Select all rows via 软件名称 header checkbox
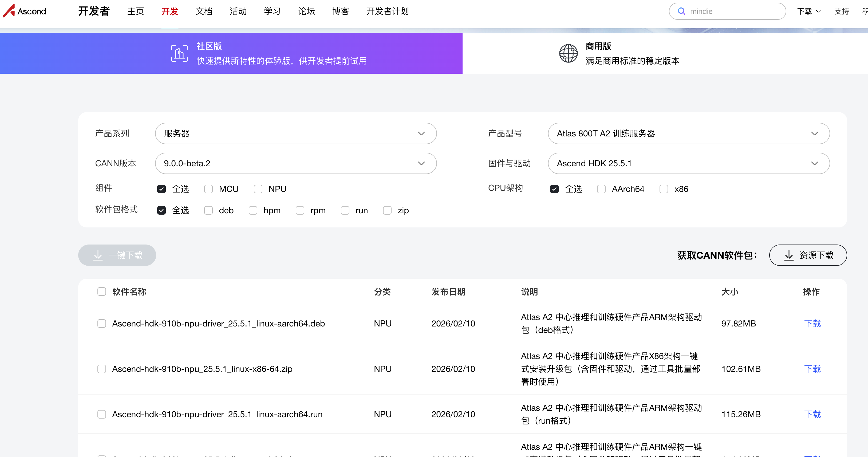 tap(101, 291)
